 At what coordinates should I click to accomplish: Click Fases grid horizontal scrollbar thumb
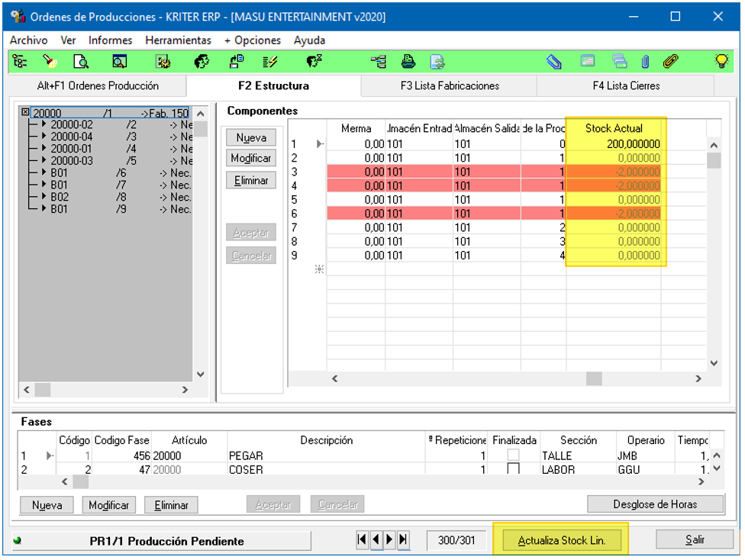(80, 481)
